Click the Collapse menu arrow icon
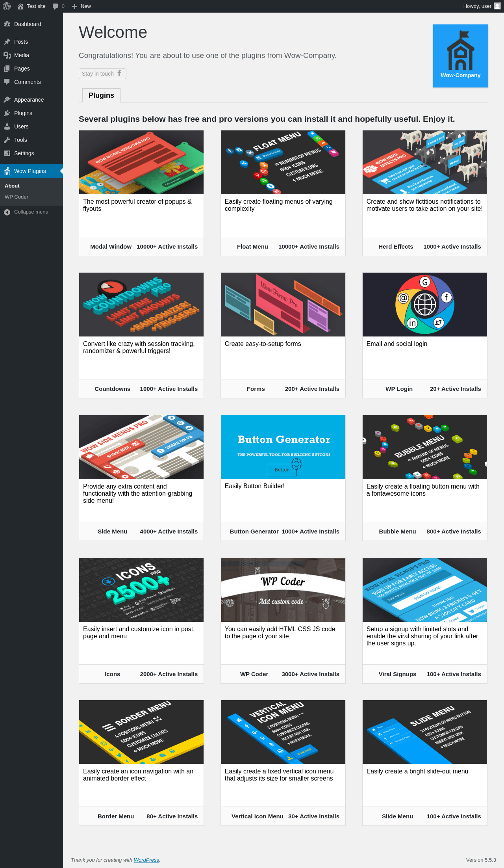 [7, 212]
